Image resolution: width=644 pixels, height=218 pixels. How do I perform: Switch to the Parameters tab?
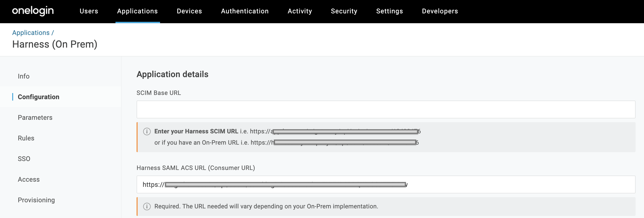(35, 118)
